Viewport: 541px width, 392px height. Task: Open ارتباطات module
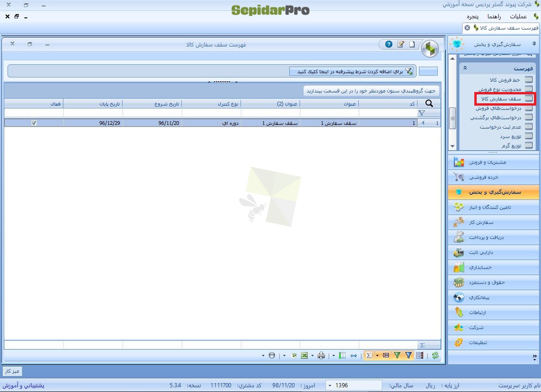(x=494, y=312)
